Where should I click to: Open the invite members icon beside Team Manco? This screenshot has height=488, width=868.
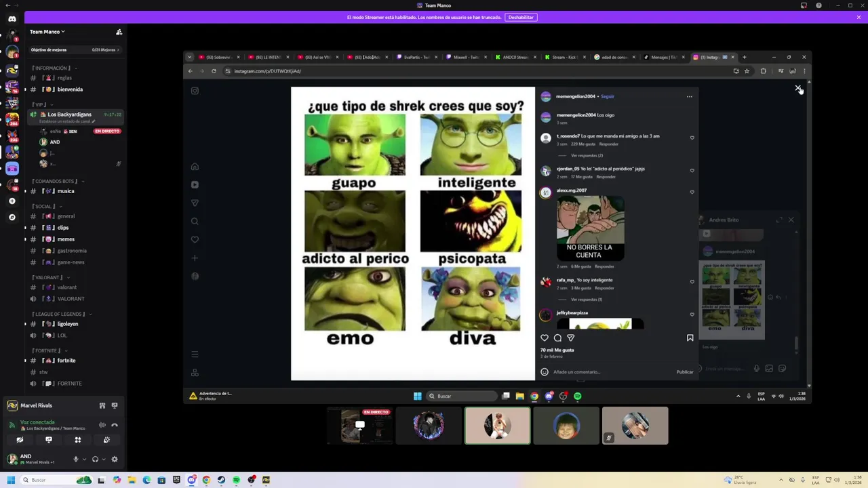point(119,32)
